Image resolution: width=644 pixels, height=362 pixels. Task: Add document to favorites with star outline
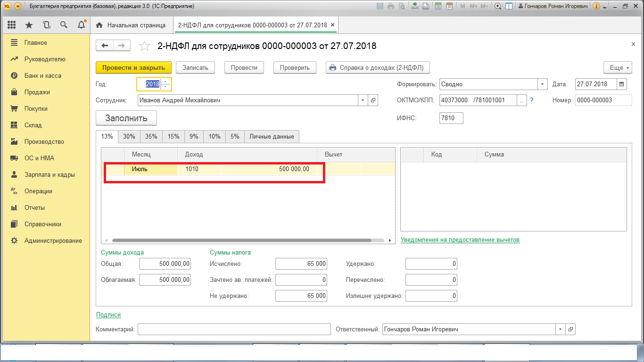click(144, 46)
